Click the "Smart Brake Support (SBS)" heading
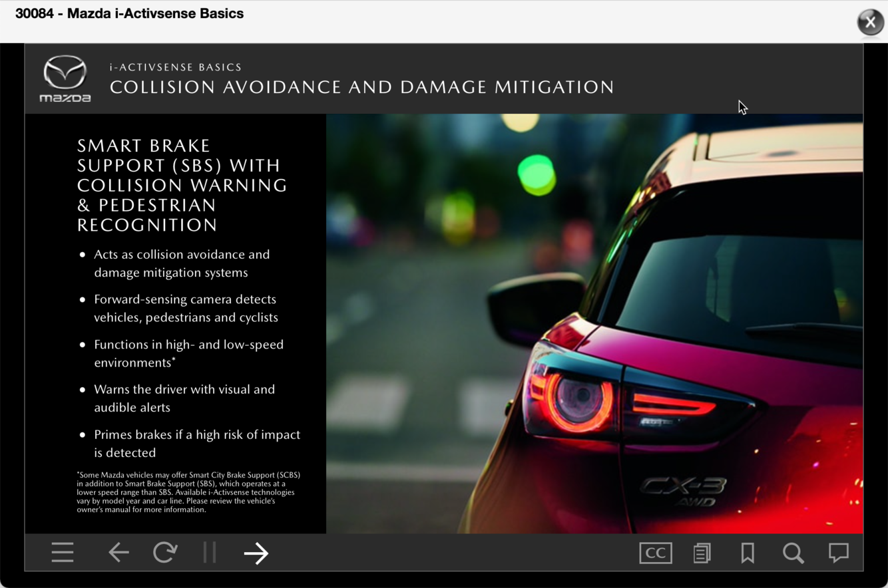 click(182, 185)
